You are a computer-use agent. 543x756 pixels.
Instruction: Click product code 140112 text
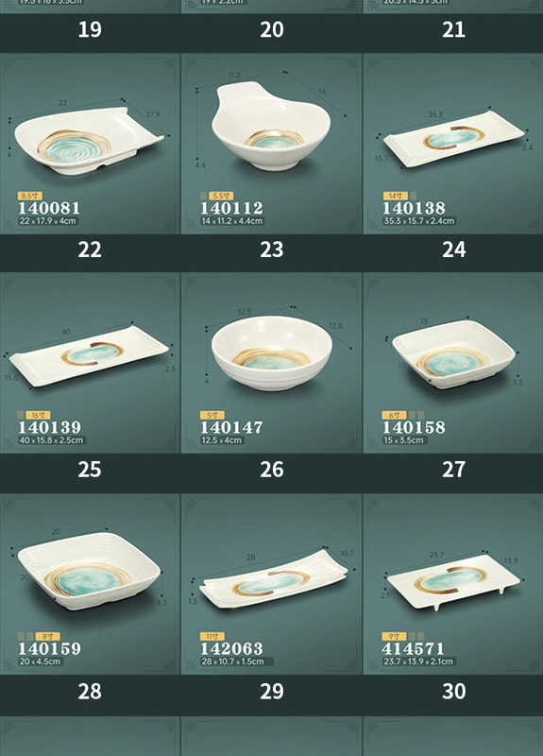(231, 208)
